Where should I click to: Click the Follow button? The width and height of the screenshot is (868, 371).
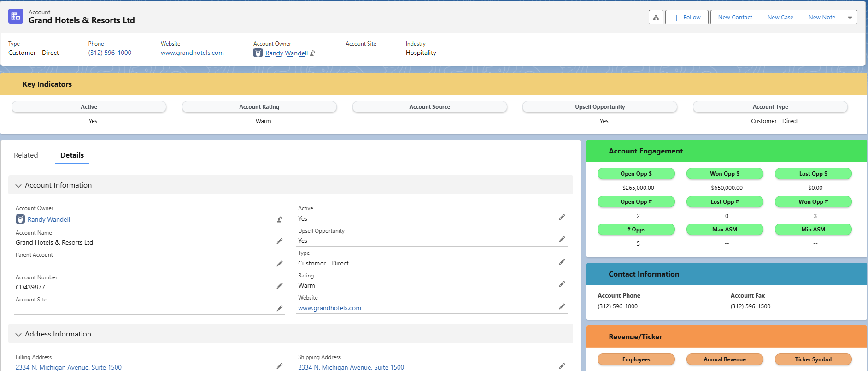686,18
